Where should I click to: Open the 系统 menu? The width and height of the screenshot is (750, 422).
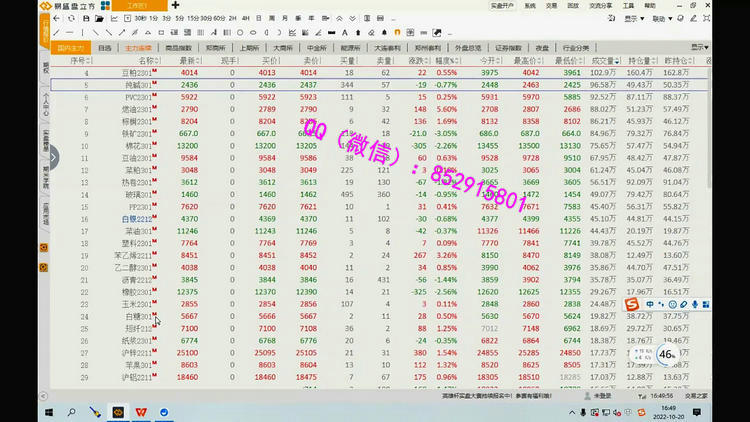[x=528, y=5]
